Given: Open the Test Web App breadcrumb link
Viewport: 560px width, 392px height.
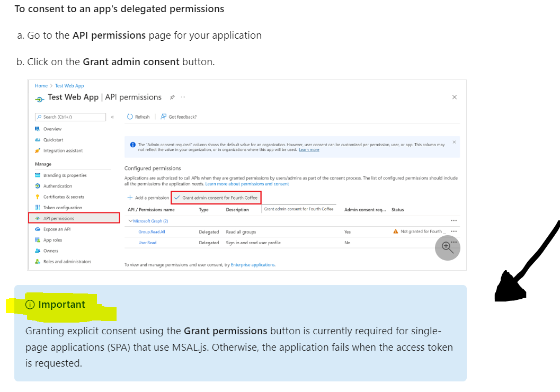Looking at the screenshot, I should pos(69,86).
